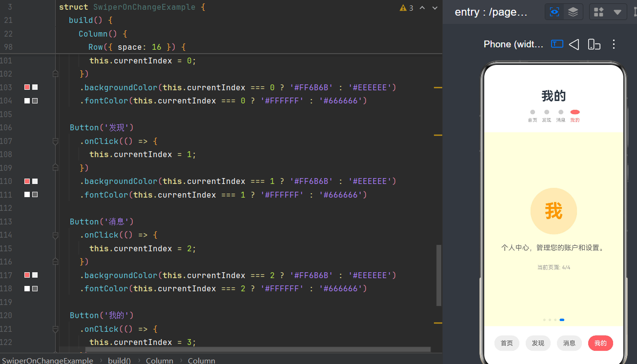Click the multi-profile grid icon in Previewer toolbar
Screen dimensions: 637x364
point(599,12)
